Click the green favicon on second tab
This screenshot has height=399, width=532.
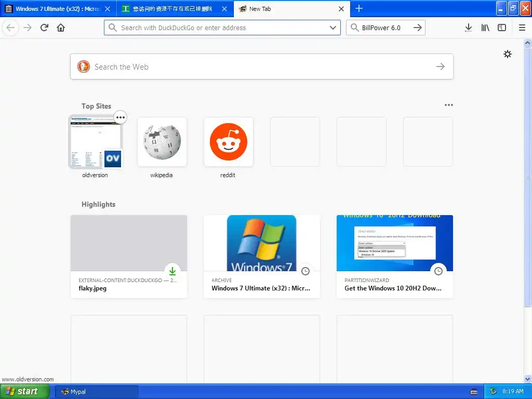pyautogui.click(x=126, y=9)
